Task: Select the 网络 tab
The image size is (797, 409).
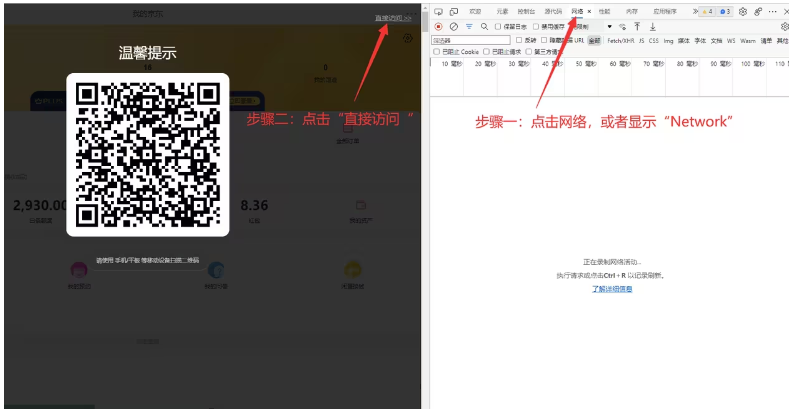Action: click(577, 12)
